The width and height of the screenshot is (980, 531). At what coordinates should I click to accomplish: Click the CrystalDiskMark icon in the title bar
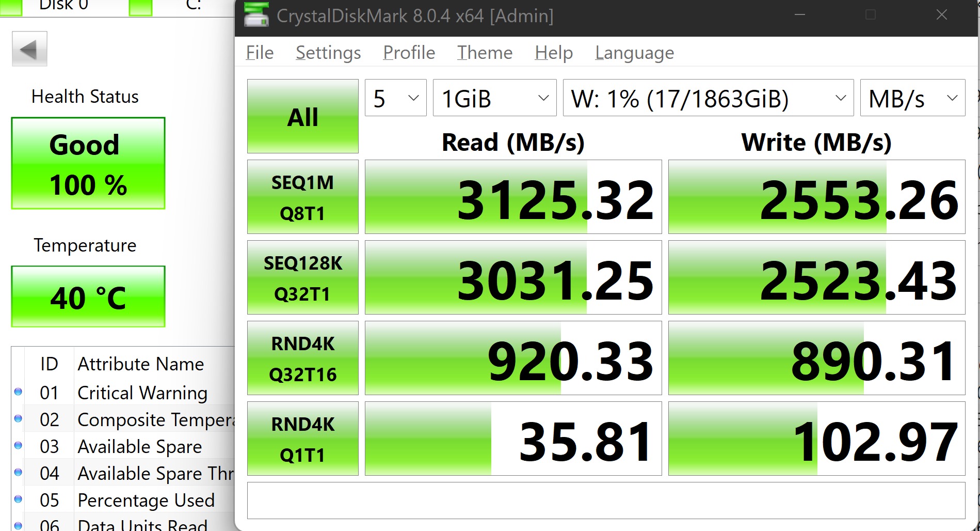pyautogui.click(x=256, y=16)
